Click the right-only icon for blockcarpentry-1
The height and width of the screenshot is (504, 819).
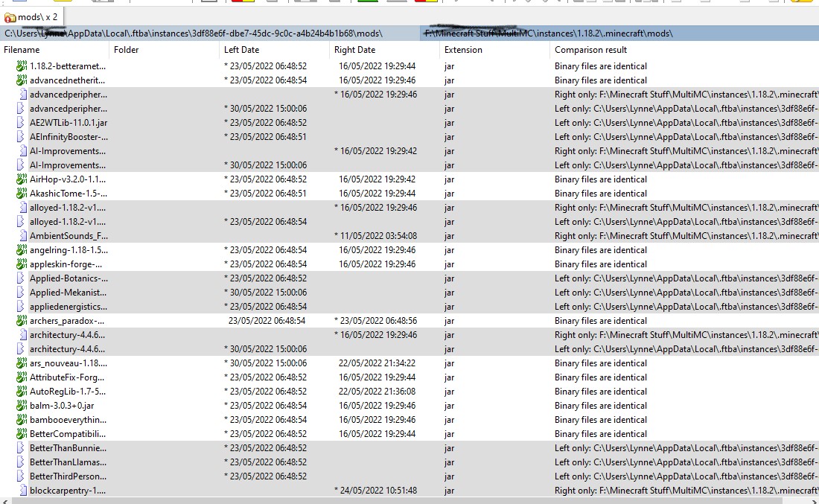click(23, 490)
